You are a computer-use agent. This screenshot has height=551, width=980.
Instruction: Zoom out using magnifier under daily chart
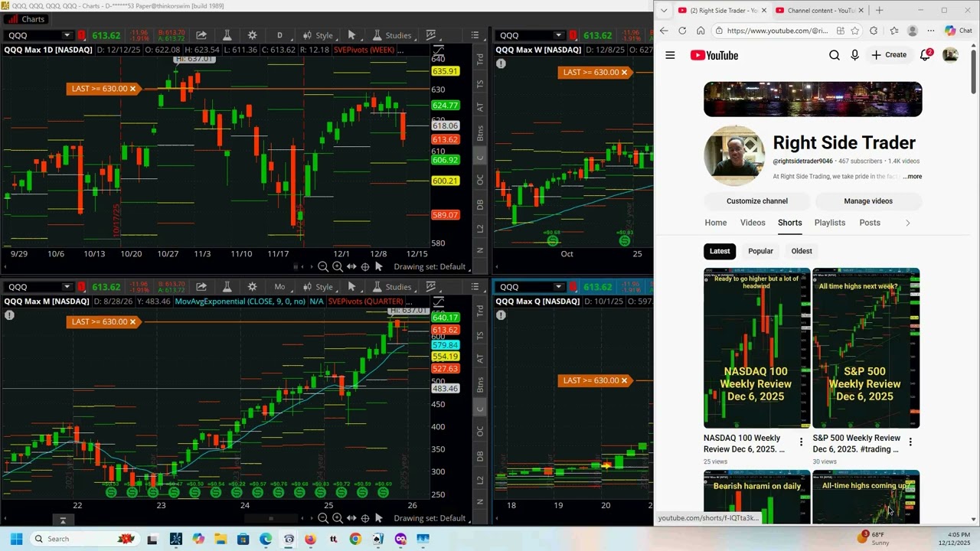tap(323, 266)
